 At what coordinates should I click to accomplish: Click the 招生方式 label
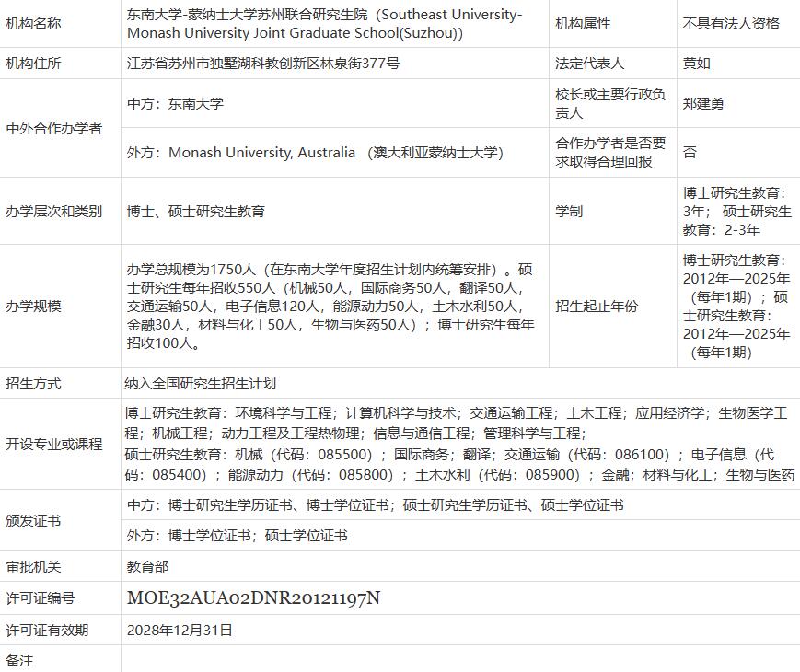click(33, 384)
